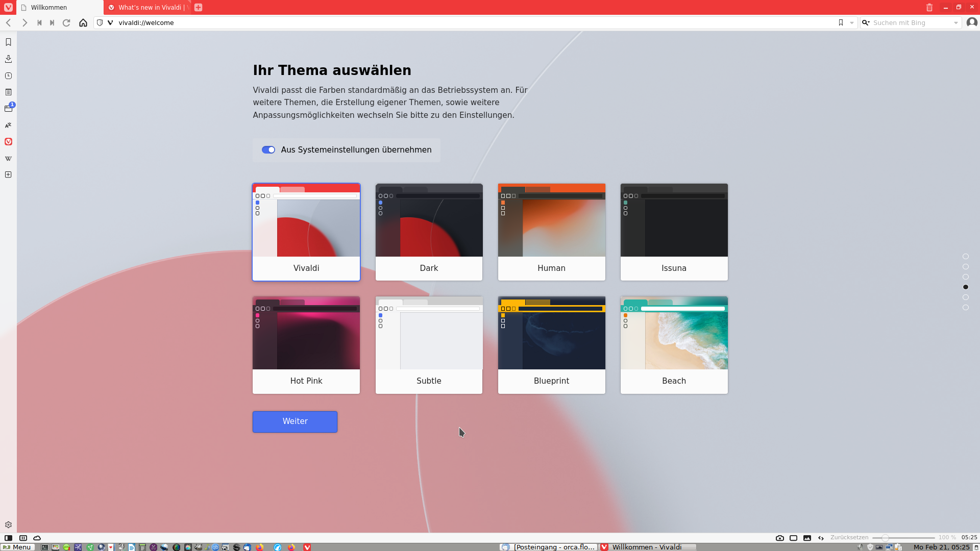The height and width of the screenshot is (551, 980).
Task: Expand the address bar history dropdown
Action: [x=851, y=23]
